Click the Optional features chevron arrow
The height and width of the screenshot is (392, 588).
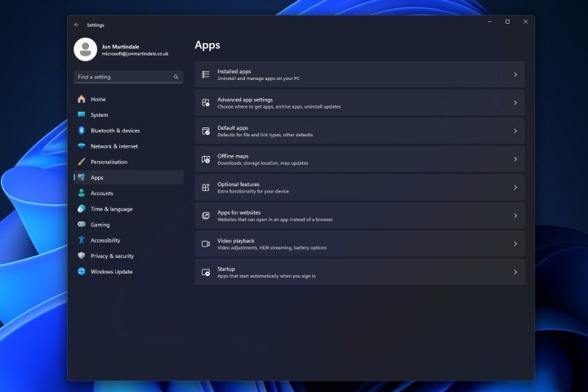coord(515,187)
